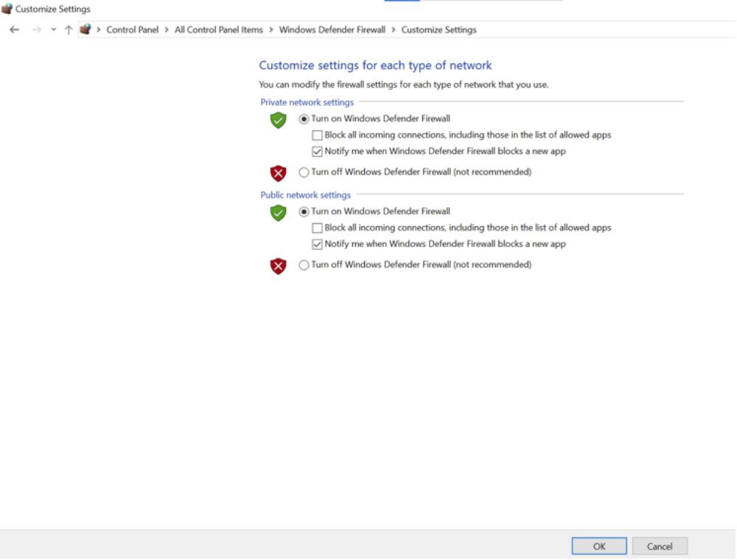Click the Customize Settings title bar icon

point(7,9)
